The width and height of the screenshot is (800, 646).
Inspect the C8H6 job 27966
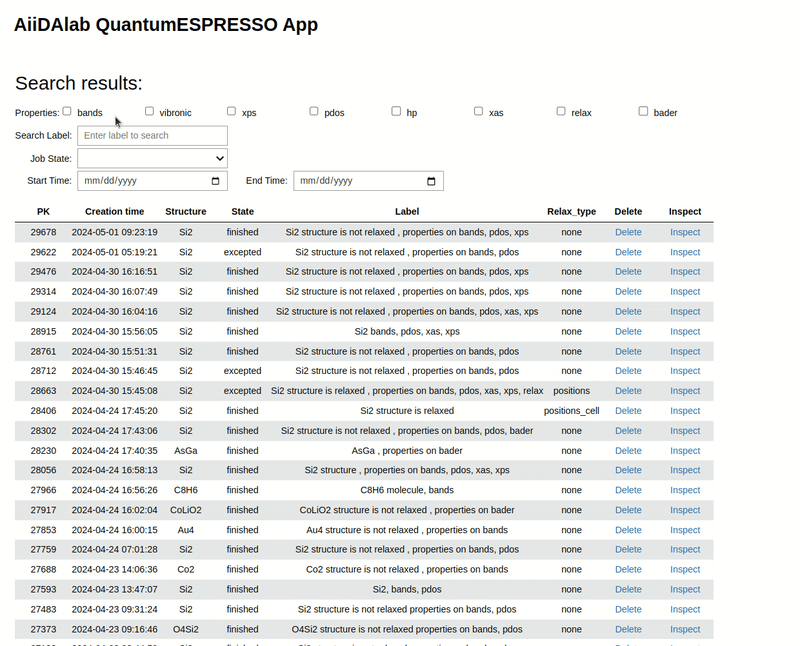click(x=685, y=490)
